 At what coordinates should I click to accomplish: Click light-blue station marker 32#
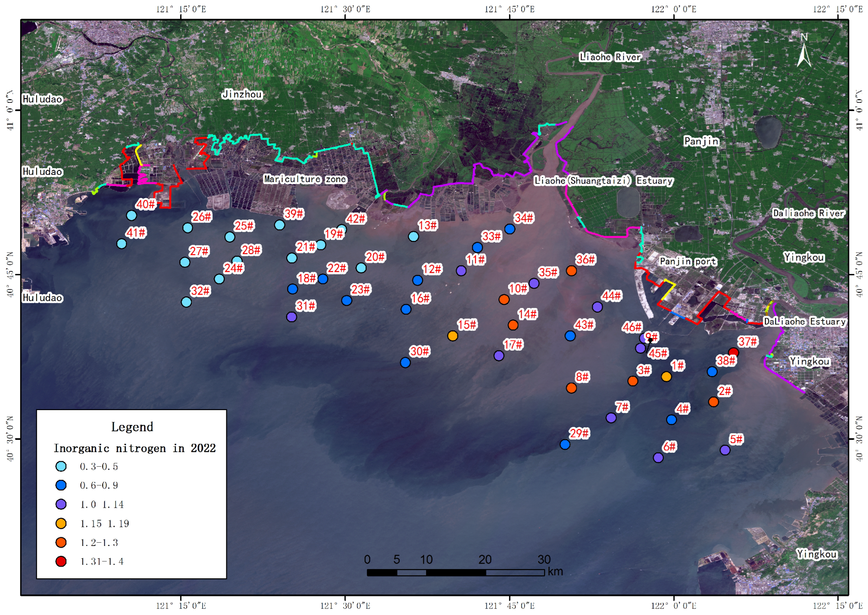pyautogui.click(x=186, y=302)
